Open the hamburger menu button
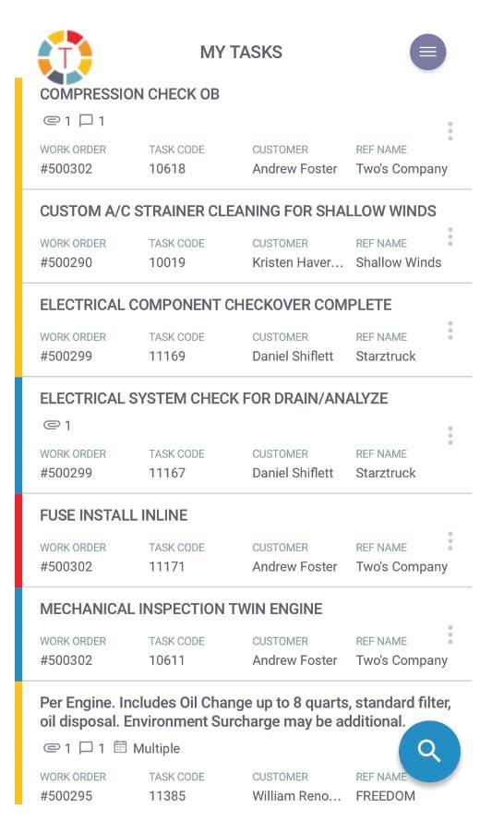The image size is (504, 833). point(427,52)
